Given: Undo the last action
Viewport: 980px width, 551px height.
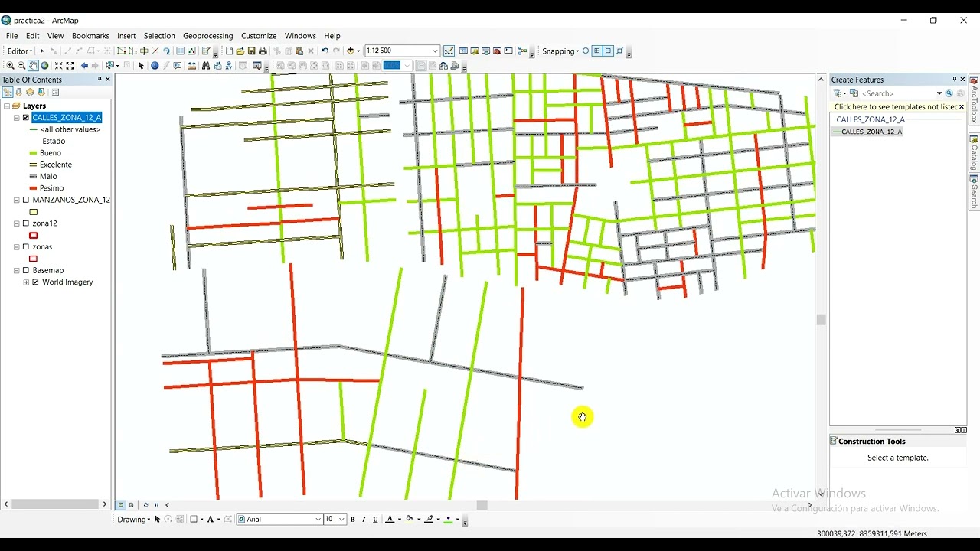Looking at the screenshot, I should pos(325,51).
